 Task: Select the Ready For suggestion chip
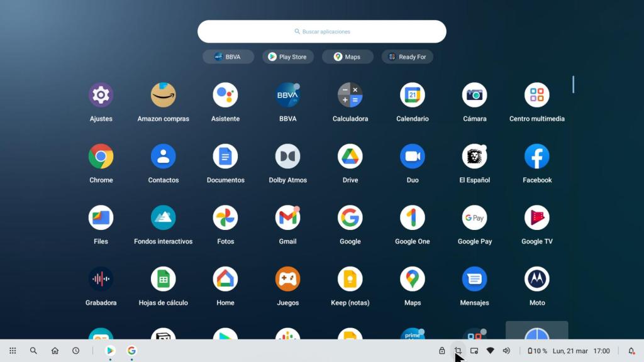pyautogui.click(x=407, y=57)
